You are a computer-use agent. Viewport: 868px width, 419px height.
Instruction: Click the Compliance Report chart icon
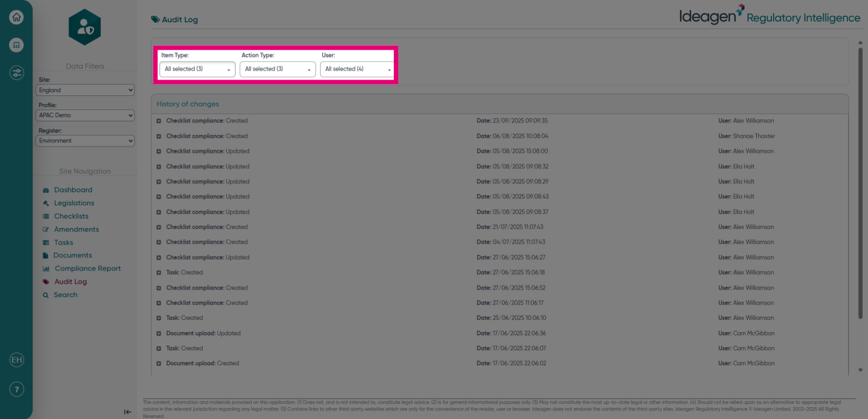[46, 268]
